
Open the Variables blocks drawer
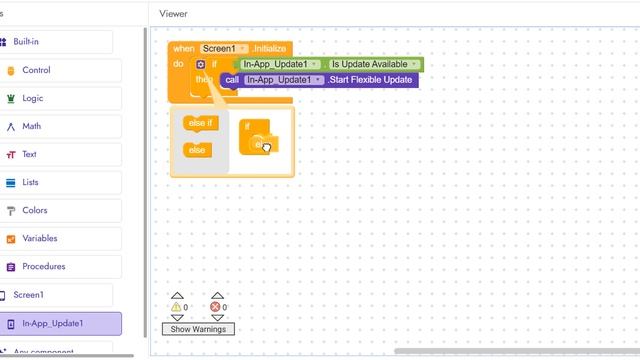[x=60, y=238]
